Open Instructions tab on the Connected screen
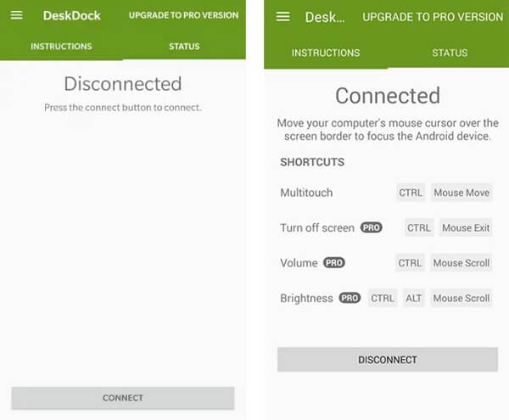The height and width of the screenshot is (420, 509). point(326,53)
